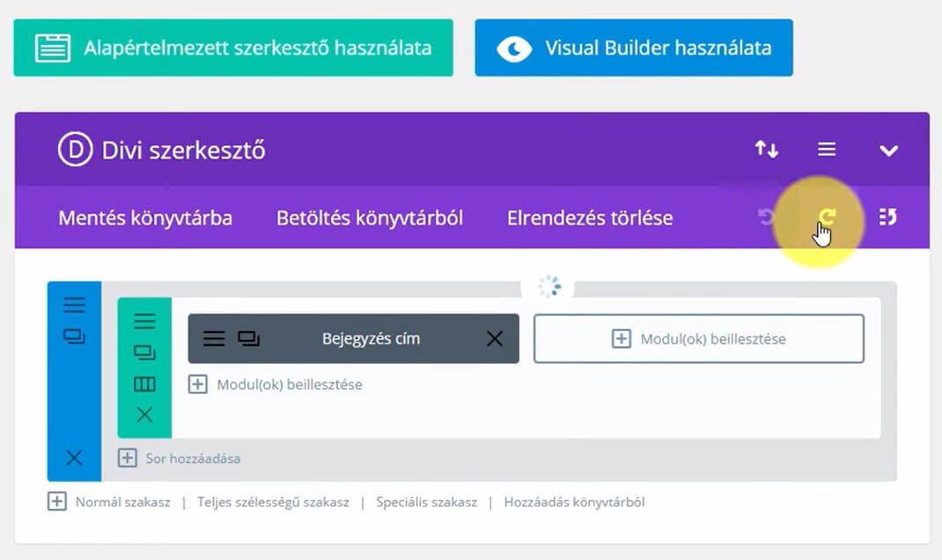This screenshot has width=942, height=560.
Task: Open section settings via the blue hamburger icon
Action: [75, 304]
